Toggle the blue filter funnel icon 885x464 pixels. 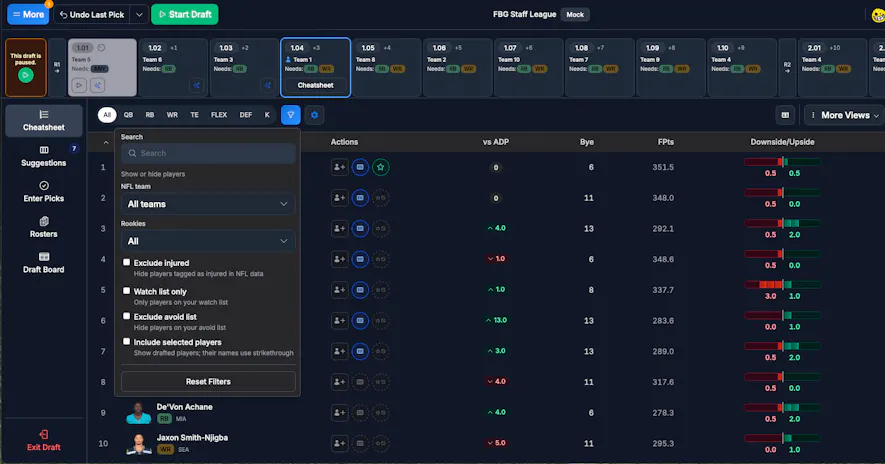[x=291, y=115]
